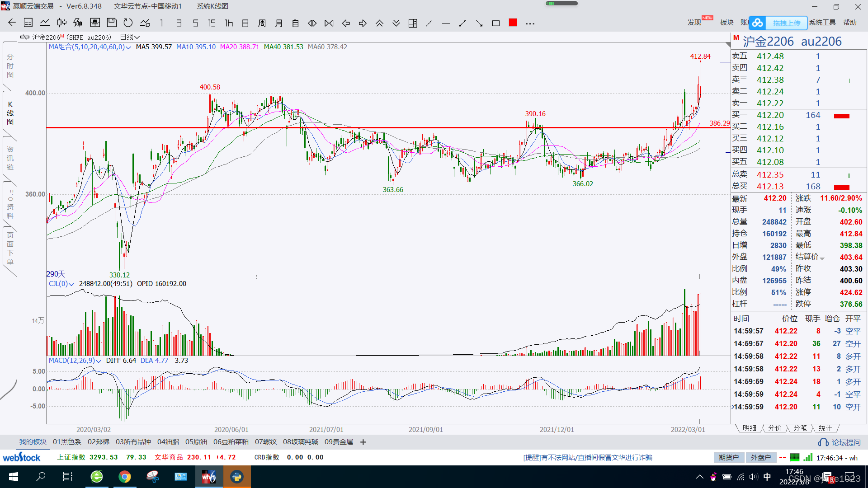This screenshot has width=868, height=488.
Task: Open the quote list icon in toolbar
Action: coord(28,23)
